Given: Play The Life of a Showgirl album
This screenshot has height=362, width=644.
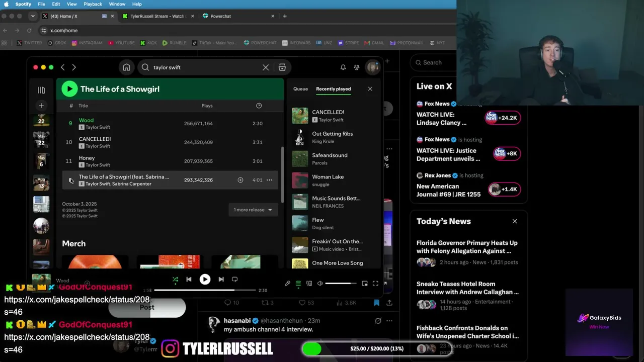Looking at the screenshot, I should click(x=69, y=89).
